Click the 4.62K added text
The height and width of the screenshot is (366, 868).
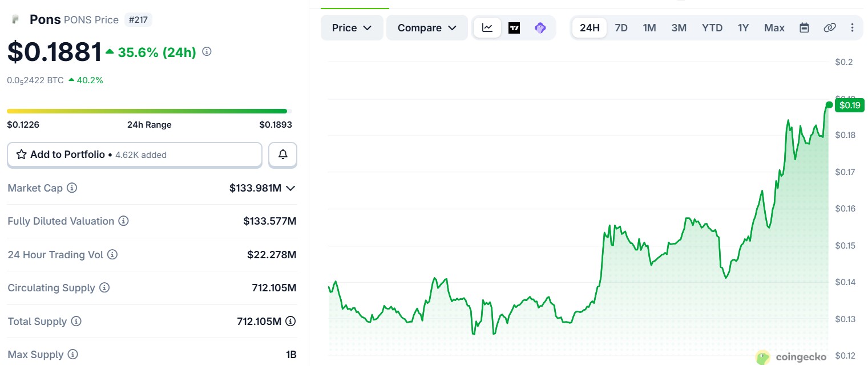click(x=141, y=154)
